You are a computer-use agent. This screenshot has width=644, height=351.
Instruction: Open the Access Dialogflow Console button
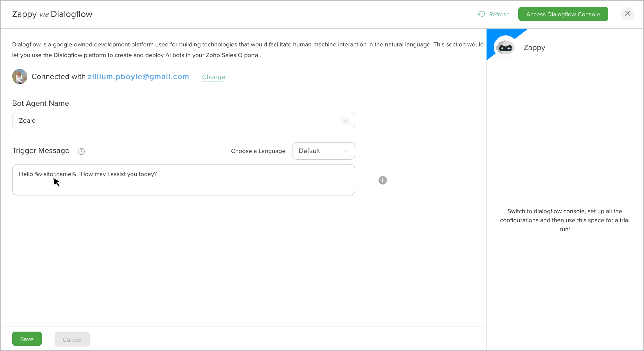[563, 14]
